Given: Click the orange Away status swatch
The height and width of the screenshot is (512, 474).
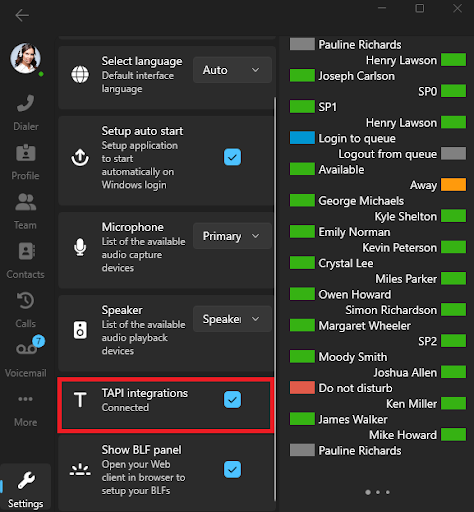Looking at the screenshot, I should (453, 185).
